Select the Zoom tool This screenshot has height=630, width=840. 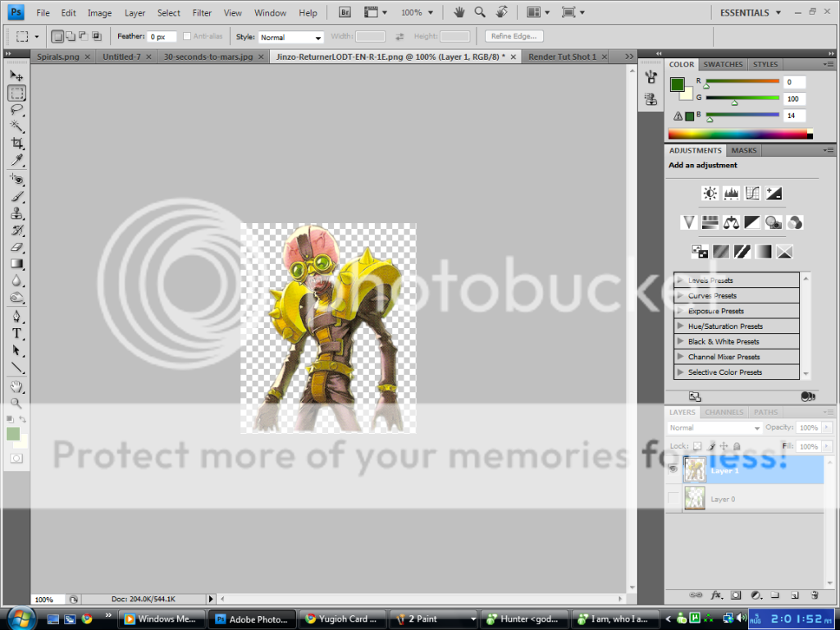[x=17, y=403]
